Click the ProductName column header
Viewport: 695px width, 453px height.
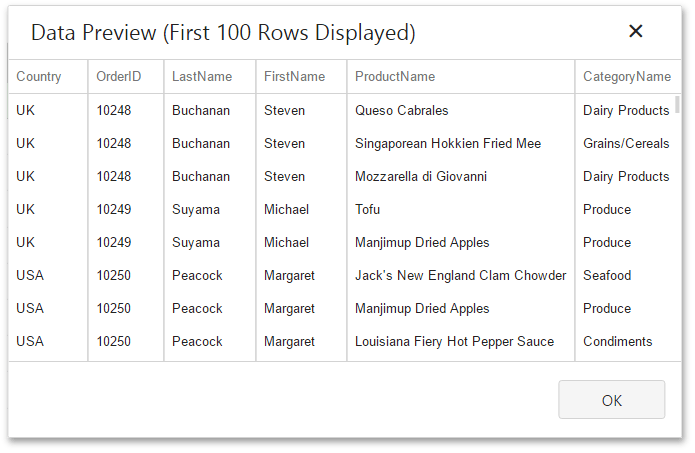395,77
